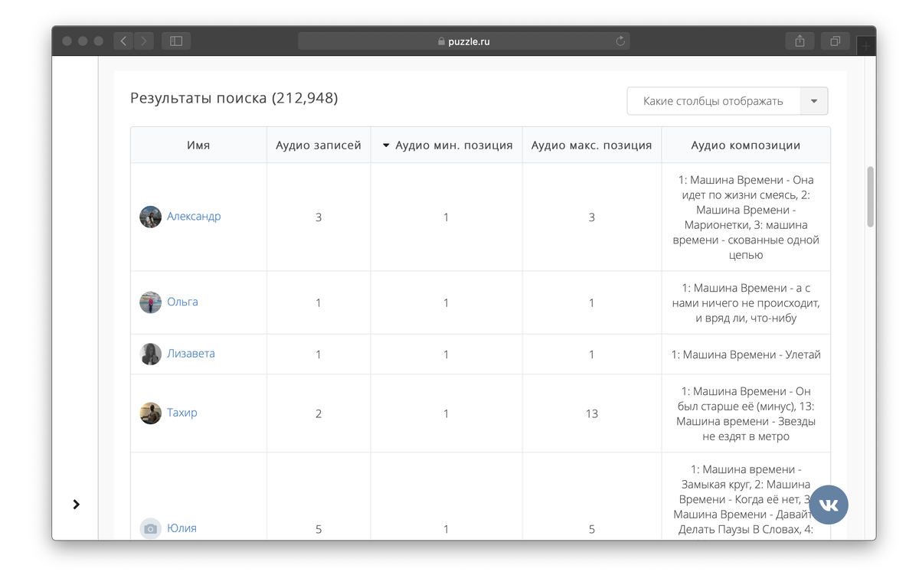Select Тахир's audio count value 2

click(x=319, y=413)
